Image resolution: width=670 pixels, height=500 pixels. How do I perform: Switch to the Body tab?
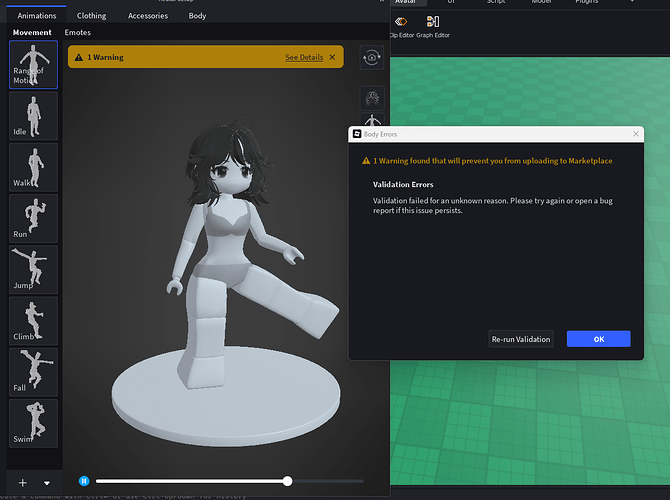coord(197,16)
